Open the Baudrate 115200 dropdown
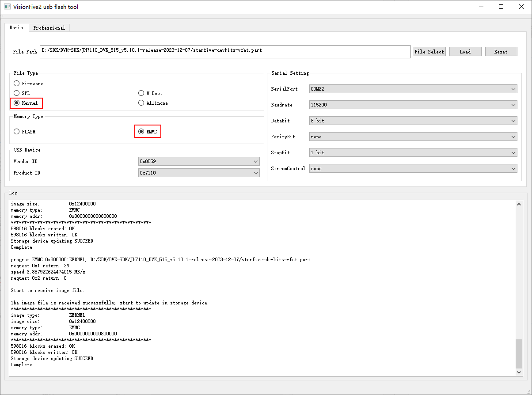 (413, 105)
